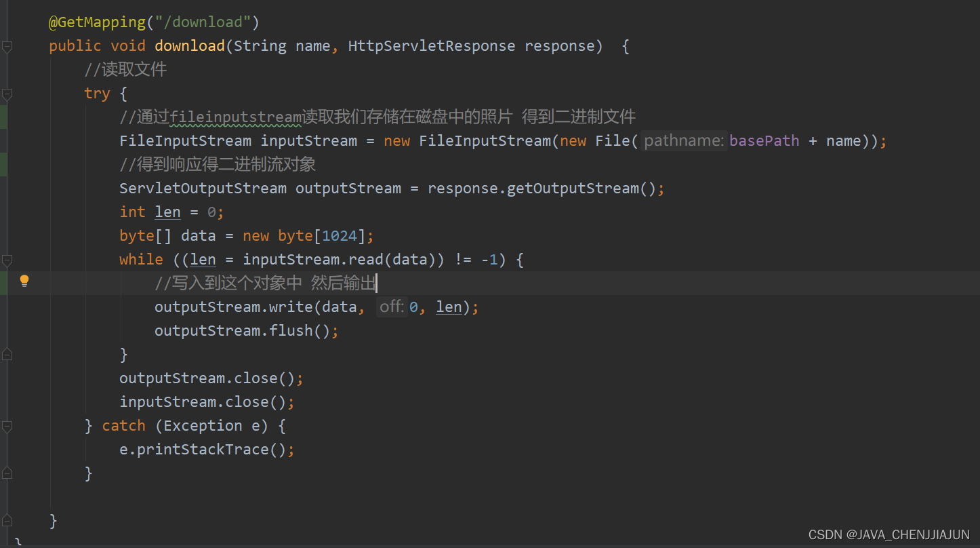Click the public void modifiers

(x=97, y=46)
